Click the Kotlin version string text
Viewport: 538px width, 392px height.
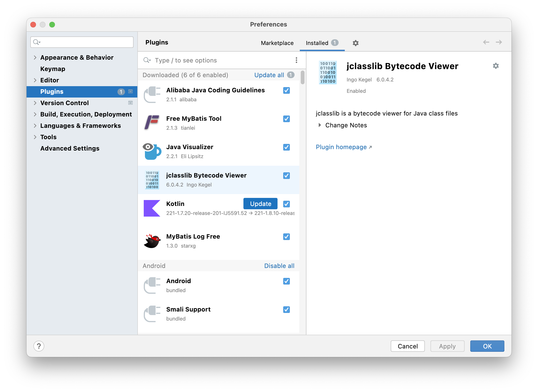(x=230, y=213)
